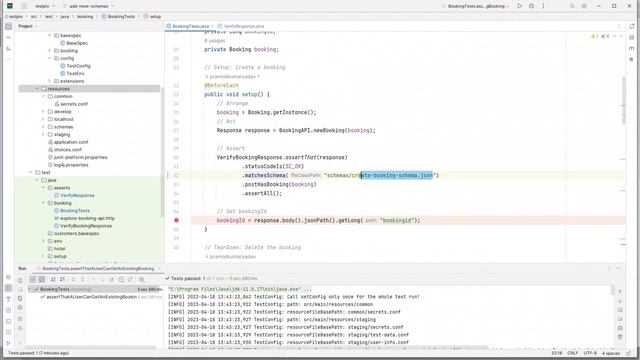Toggle show passed tests icon
This screenshot has height=360, width=640.
tap(33, 279)
